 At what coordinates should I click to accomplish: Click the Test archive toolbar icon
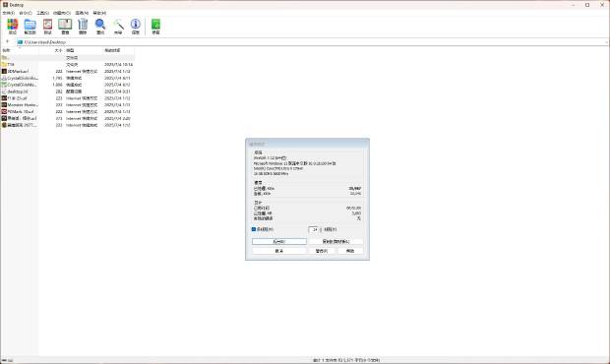pos(47,25)
